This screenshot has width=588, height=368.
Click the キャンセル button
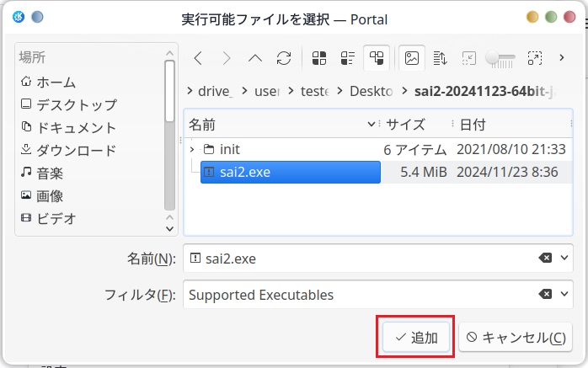pos(516,338)
